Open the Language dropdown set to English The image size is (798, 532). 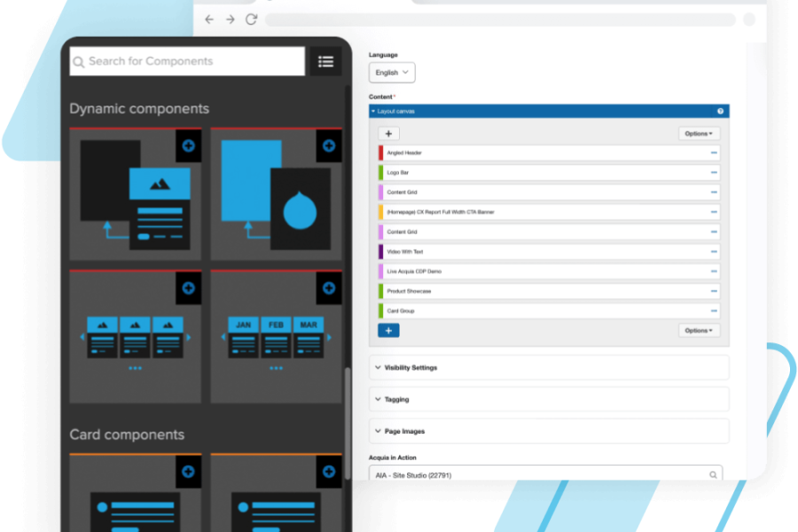coord(392,73)
